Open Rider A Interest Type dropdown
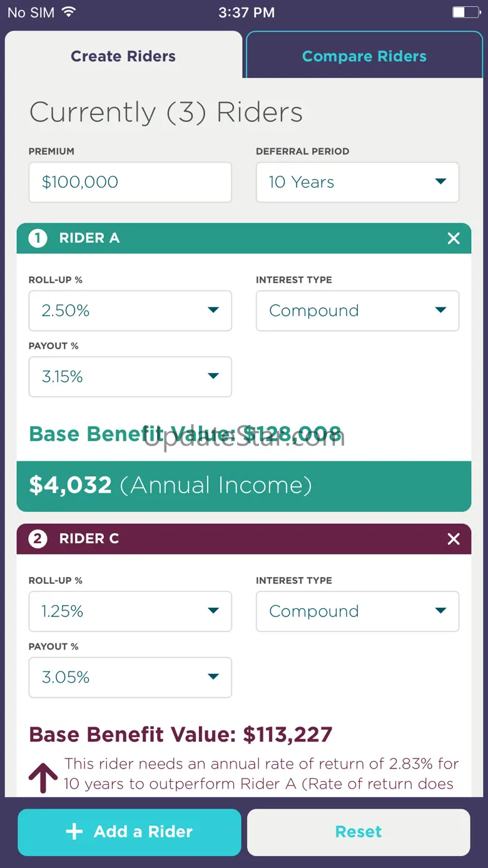488x868 pixels. [x=357, y=310]
